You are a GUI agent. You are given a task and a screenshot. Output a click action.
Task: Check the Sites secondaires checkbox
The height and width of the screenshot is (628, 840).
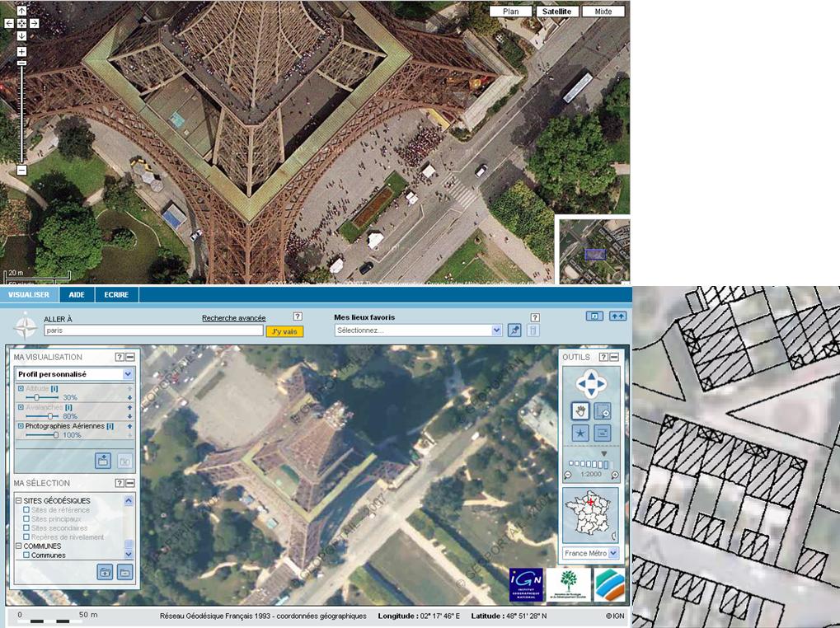pos(26,528)
